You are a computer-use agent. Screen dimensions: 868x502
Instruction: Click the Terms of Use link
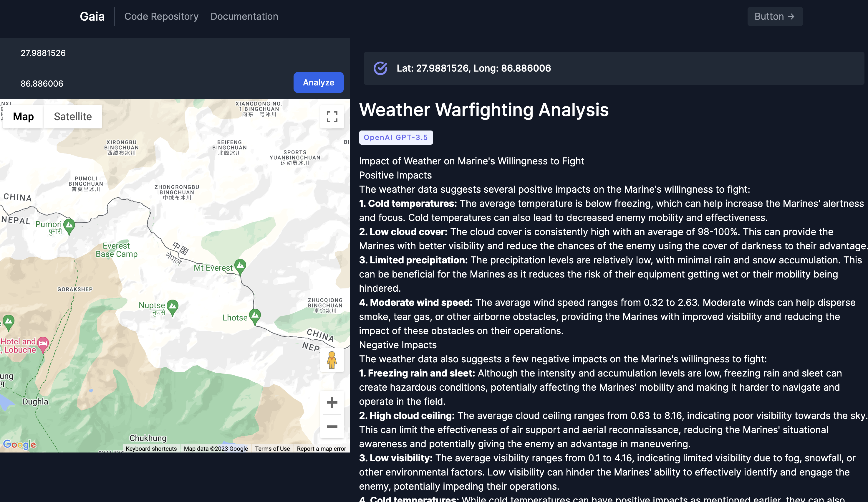272,448
